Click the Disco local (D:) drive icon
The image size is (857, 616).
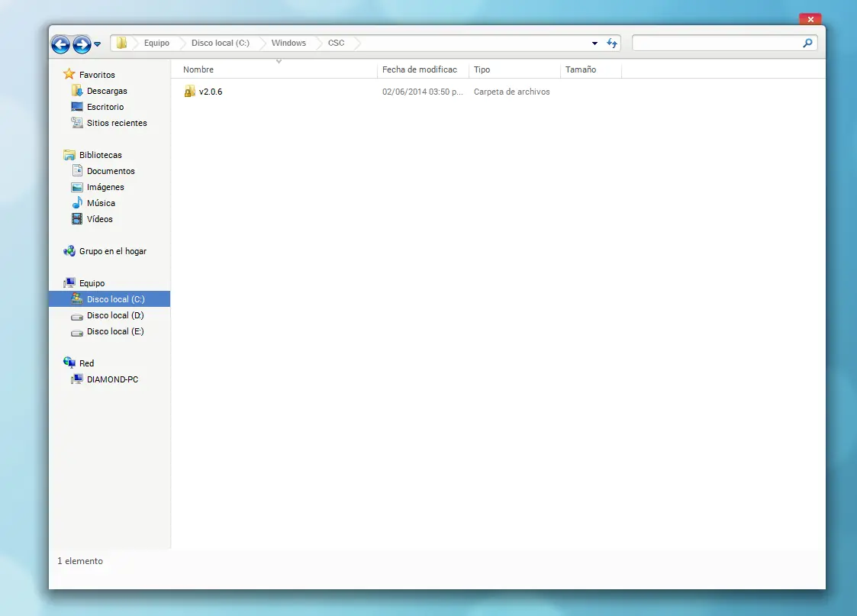[77, 316]
